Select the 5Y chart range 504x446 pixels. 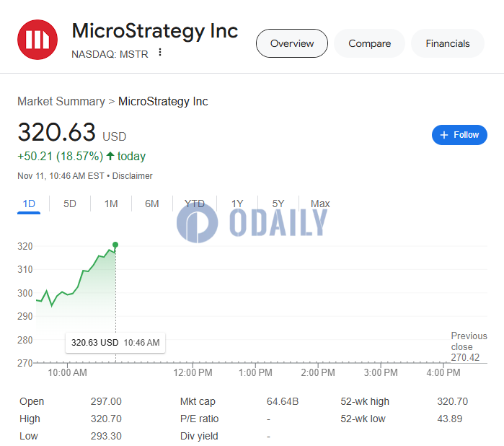(x=278, y=204)
